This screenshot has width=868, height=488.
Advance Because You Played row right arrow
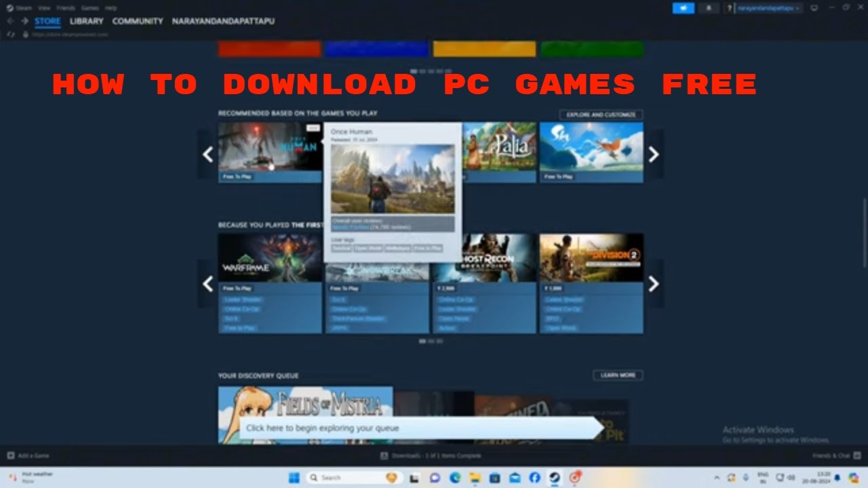tap(654, 283)
